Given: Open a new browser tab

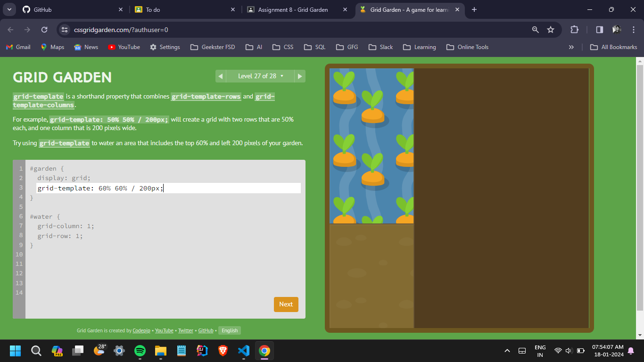Looking at the screenshot, I should 474,9.
